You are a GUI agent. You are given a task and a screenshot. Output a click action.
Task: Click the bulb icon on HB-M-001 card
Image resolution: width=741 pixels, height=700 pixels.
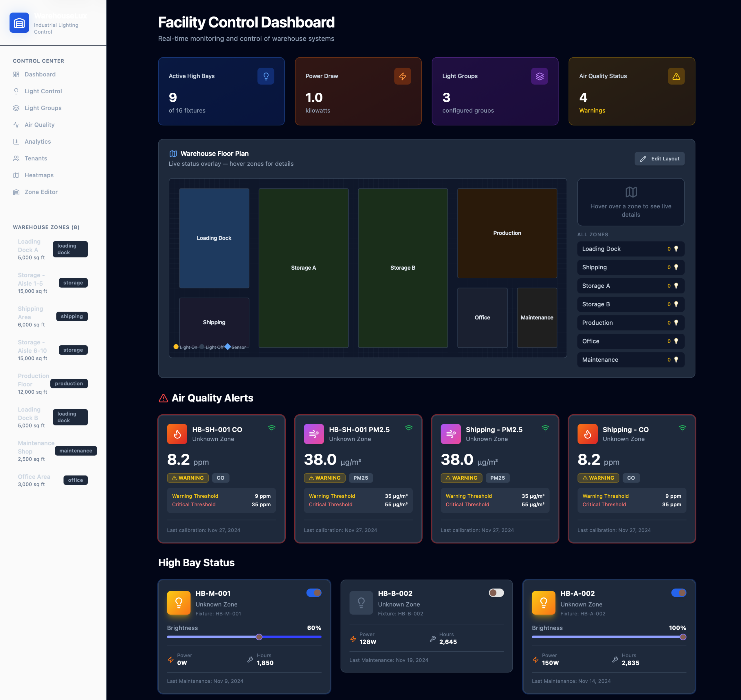pyautogui.click(x=179, y=603)
